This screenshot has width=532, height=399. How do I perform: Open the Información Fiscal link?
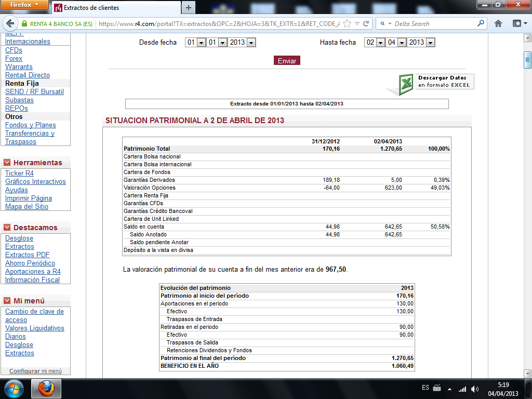coord(32,280)
